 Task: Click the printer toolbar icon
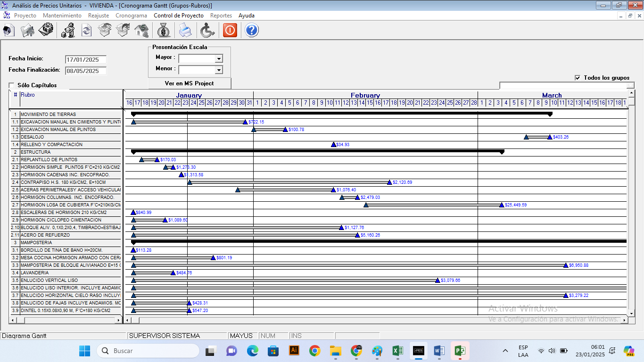tap(185, 31)
